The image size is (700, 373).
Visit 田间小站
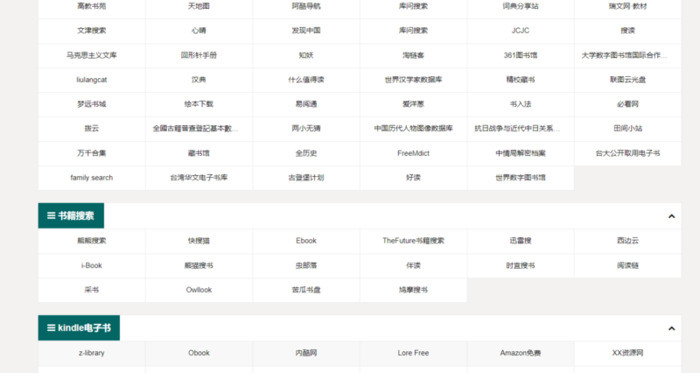coord(628,128)
